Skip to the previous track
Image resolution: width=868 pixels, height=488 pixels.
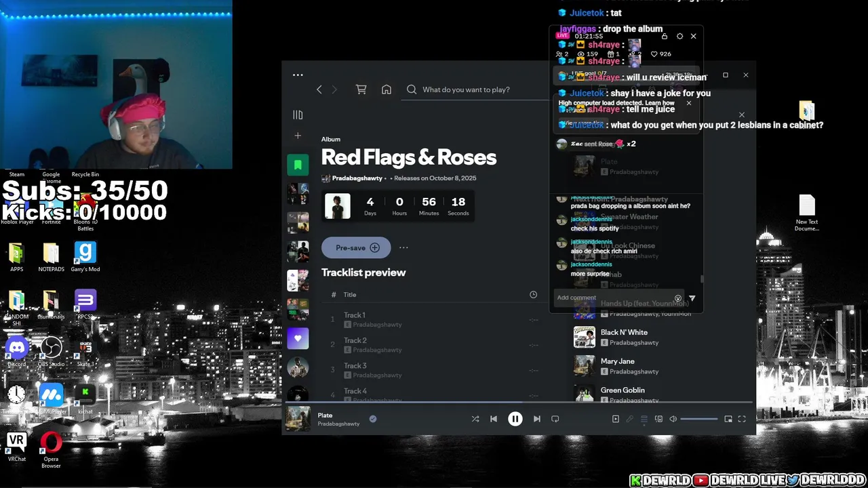point(494,419)
